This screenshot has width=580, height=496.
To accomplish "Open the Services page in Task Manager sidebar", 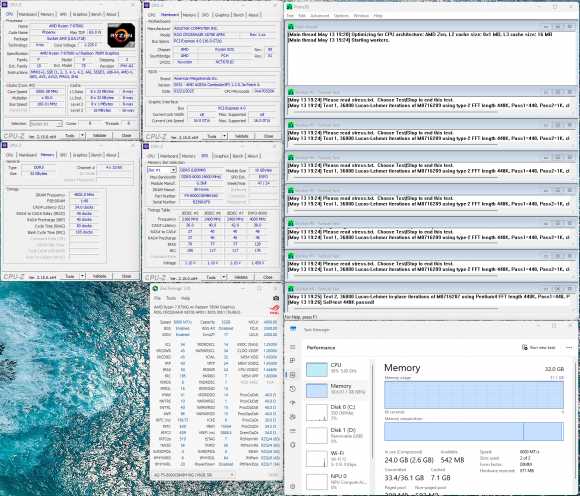I will (293, 445).
